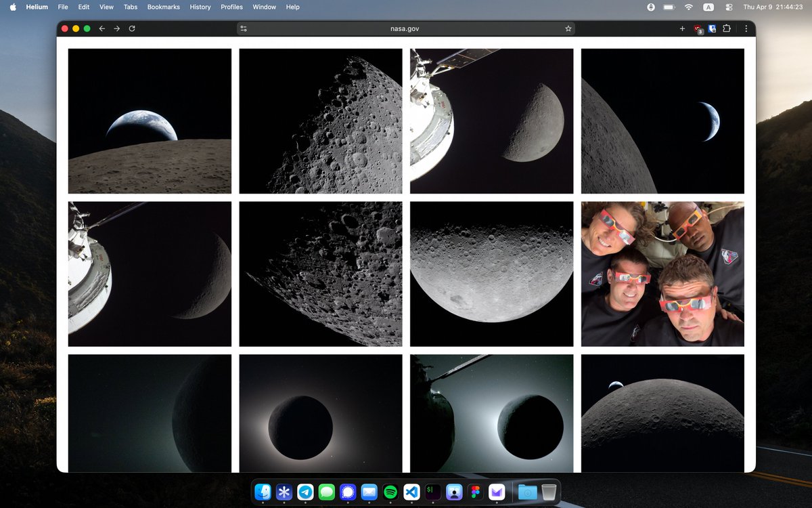The image size is (812, 508).
Task: Click the rocket icon in menu bar
Action: [x=650, y=7]
